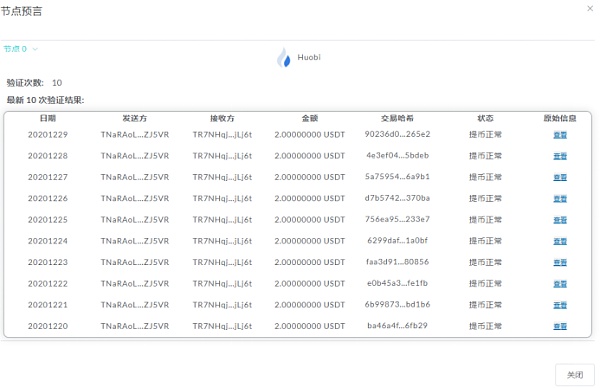Open 查看 link for 20201224 row

pos(560,241)
